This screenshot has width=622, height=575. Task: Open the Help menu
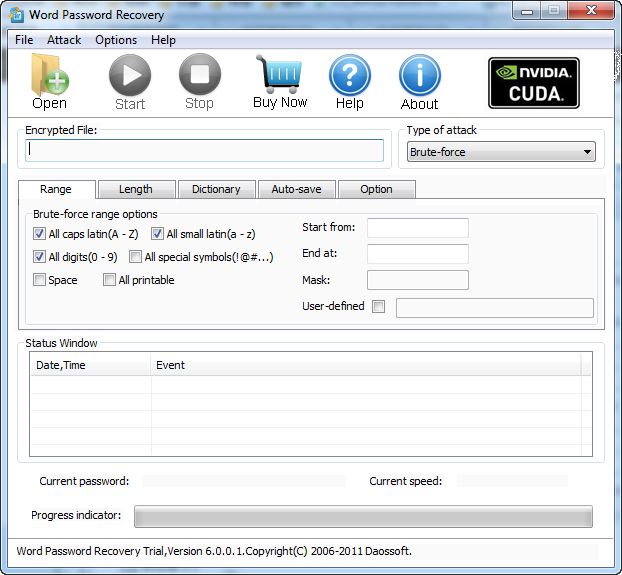coord(163,40)
